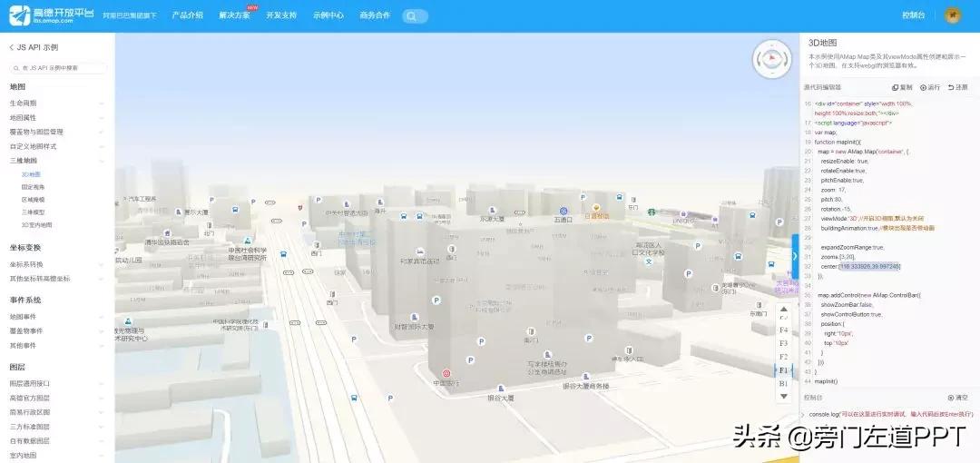Open the 解决方案 menu
980x463 pixels.
click(234, 15)
